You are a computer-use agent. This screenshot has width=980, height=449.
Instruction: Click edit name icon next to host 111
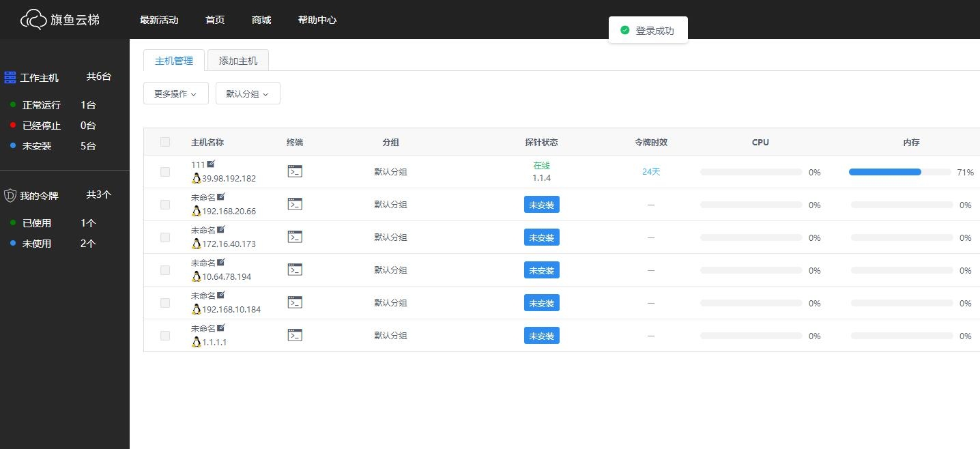pos(211,164)
